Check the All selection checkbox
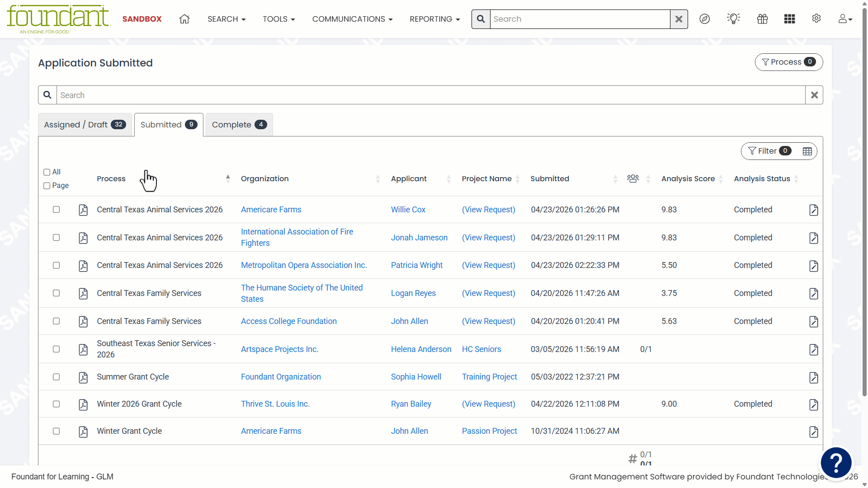 pos(47,172)
